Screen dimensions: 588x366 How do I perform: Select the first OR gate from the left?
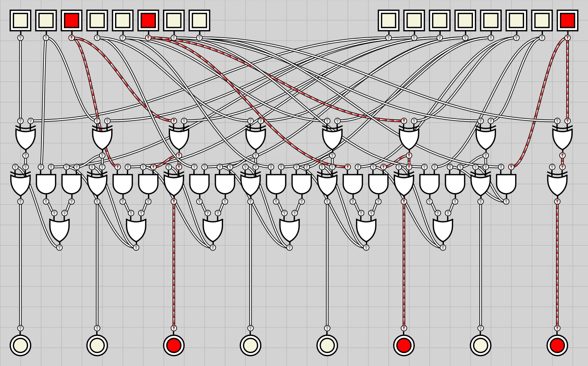pos(59,230)
